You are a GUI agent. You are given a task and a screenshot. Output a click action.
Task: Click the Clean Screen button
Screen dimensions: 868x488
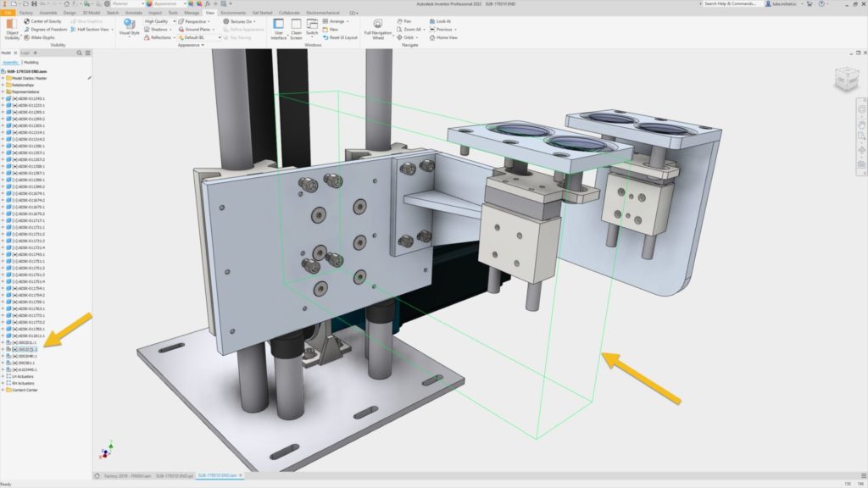[296, 29]
